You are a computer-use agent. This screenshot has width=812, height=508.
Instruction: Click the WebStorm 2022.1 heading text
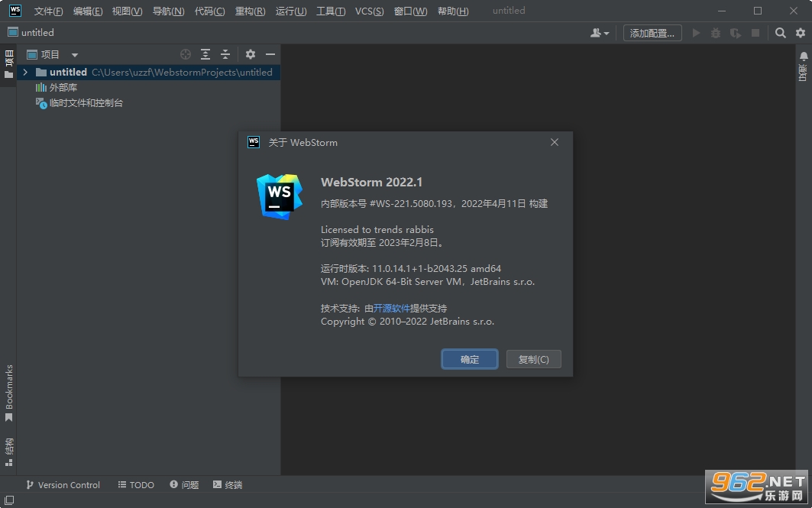[372, 183]
